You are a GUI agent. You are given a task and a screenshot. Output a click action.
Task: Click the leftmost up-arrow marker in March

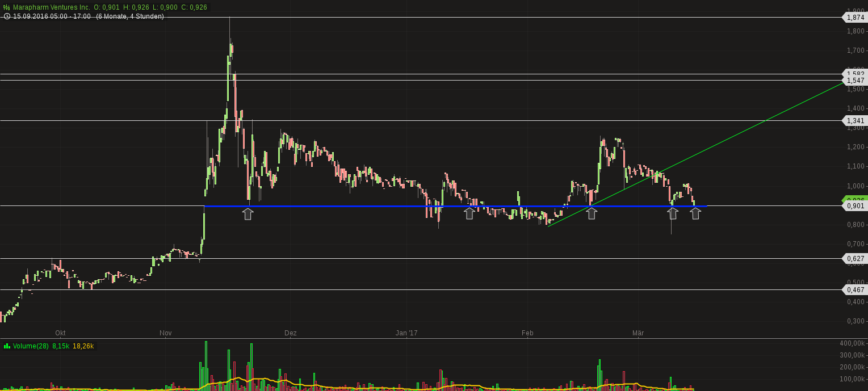click(673, 213)
